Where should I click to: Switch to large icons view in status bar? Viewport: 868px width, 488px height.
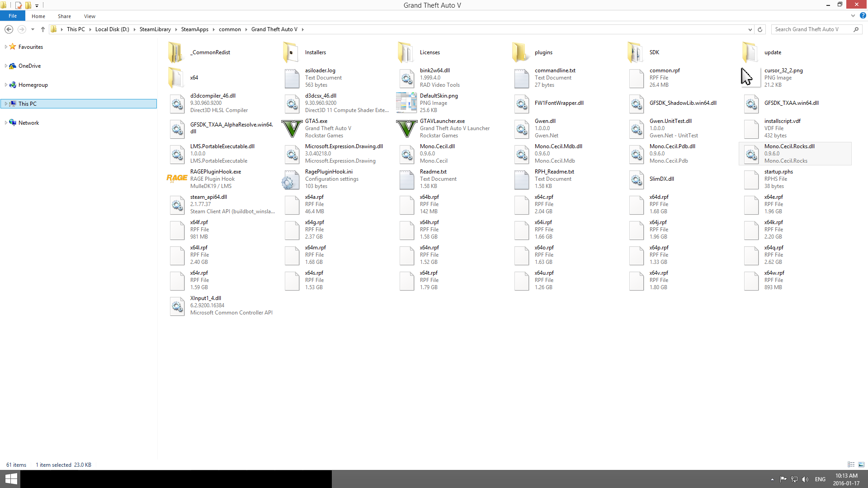click(x=861, y=465)
